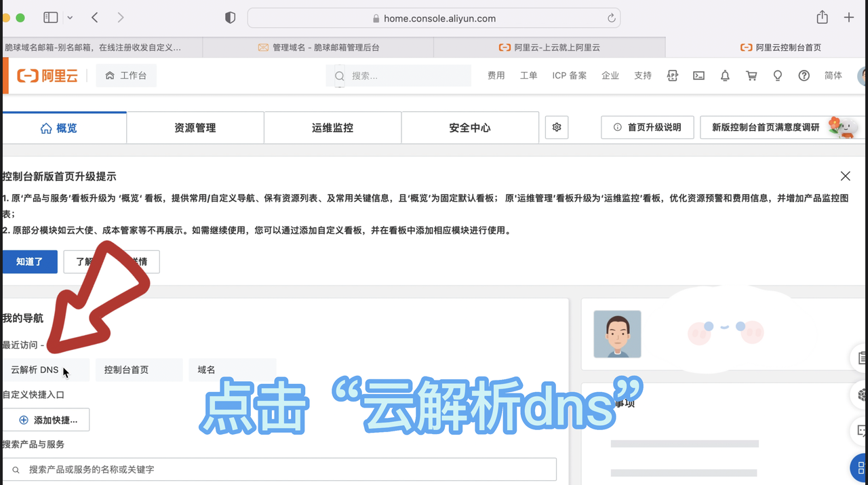This screenshot has height=485, width=868.
Task: Click the privacy shield icon
Action: (230, 18)
